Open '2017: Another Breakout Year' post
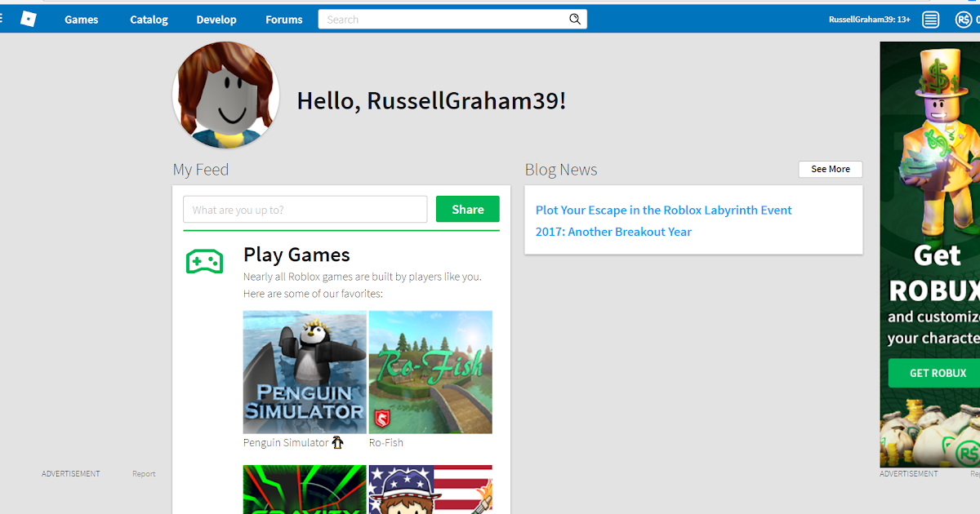The width and height of the screenshot is (980, 514). pyautogui.click(x=613, y=232)
